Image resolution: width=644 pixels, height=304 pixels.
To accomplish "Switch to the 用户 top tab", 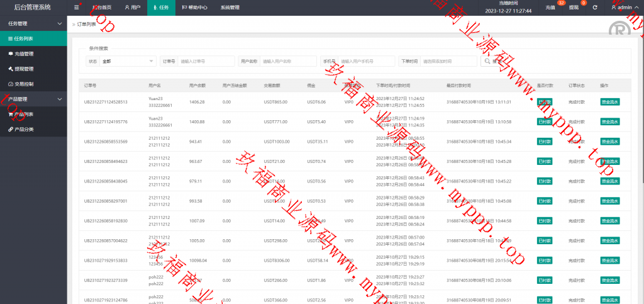I will click(132, 8).
